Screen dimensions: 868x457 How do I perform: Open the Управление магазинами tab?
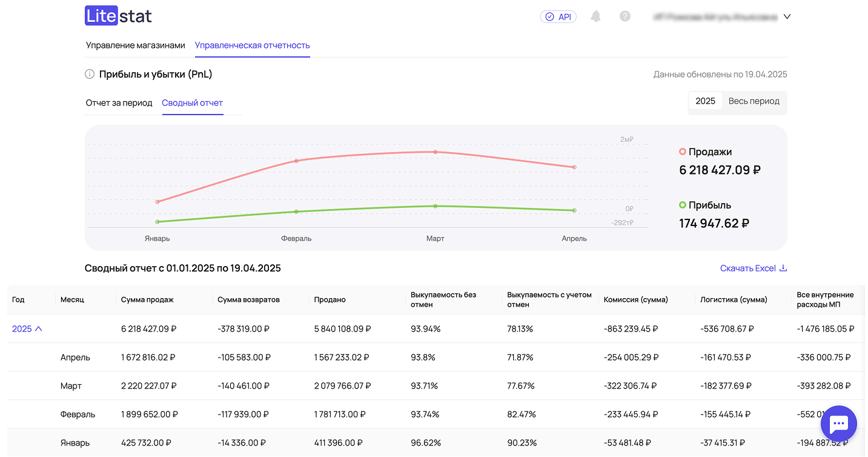click(135, 45)
